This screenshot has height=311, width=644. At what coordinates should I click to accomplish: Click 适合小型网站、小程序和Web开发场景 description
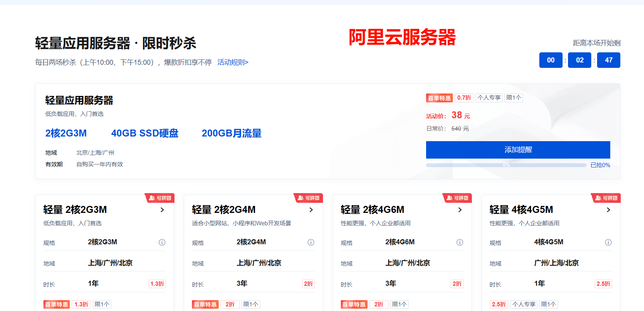242,223
